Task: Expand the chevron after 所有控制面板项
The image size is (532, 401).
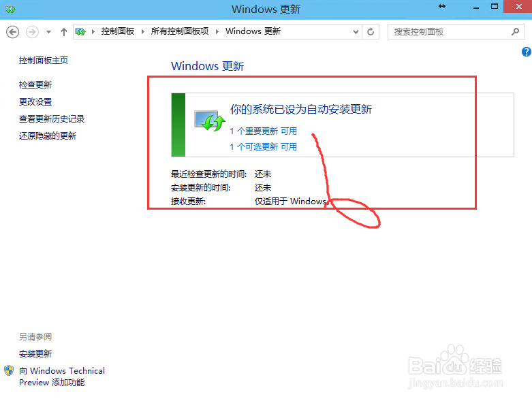Action: pos(217,32)
